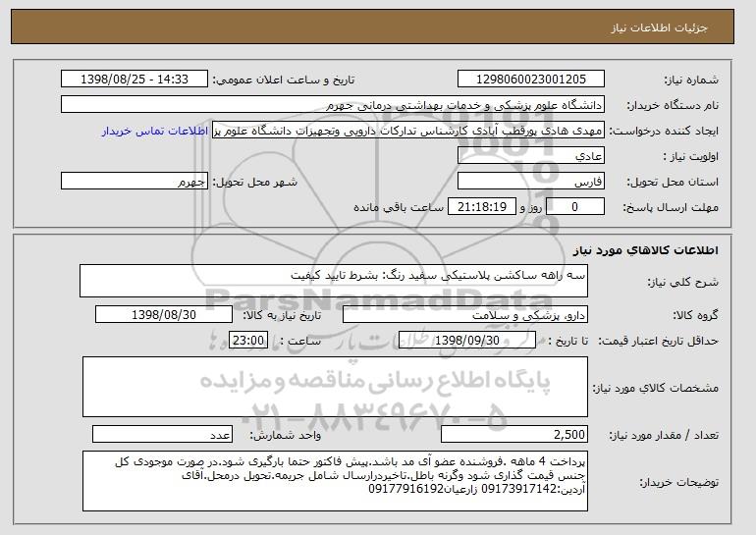Click the need date field 1398/08/30
Screen dimensions: 756x535
164,315
